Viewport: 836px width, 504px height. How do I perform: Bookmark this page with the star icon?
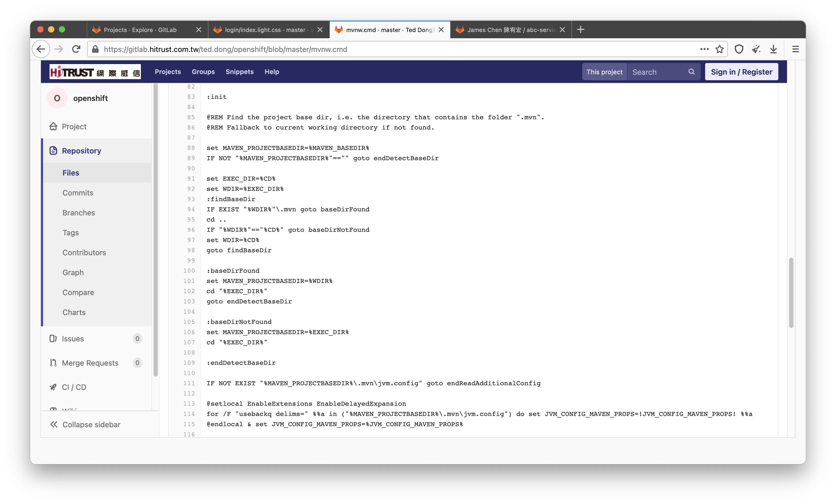(x=719, y=50)
